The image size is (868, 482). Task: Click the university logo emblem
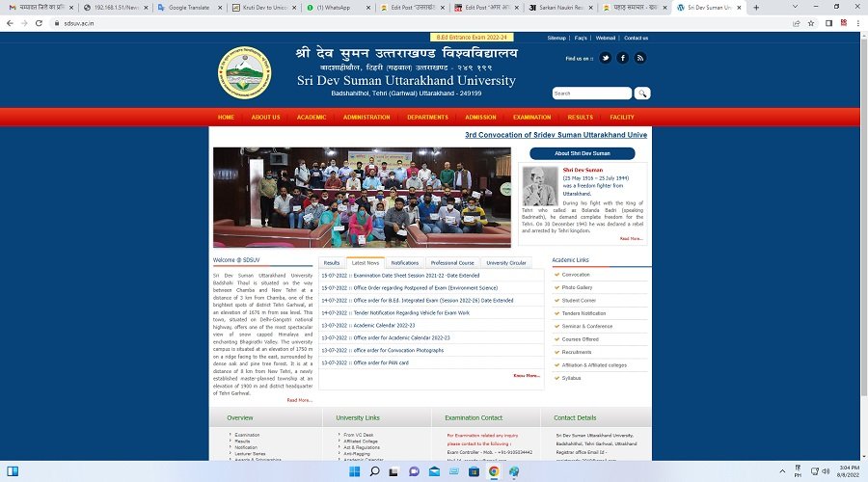point(244,72)
